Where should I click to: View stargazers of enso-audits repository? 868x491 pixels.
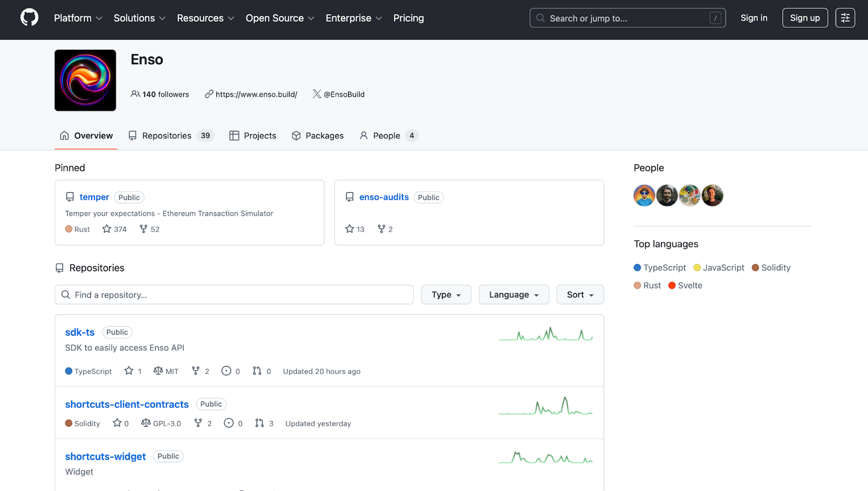click(355, 229)
